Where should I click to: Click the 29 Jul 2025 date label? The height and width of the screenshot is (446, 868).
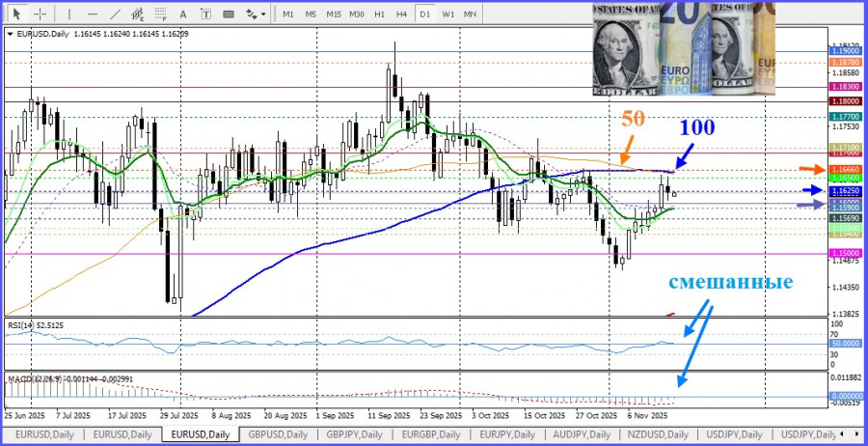click(178, 415)
